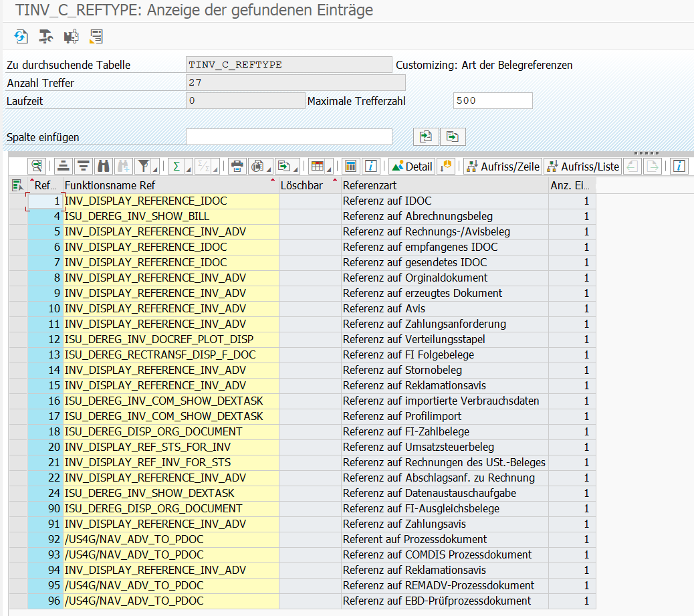Click the refresh icon in the top toolbar

pyautogui.click(x=21, y=36)
